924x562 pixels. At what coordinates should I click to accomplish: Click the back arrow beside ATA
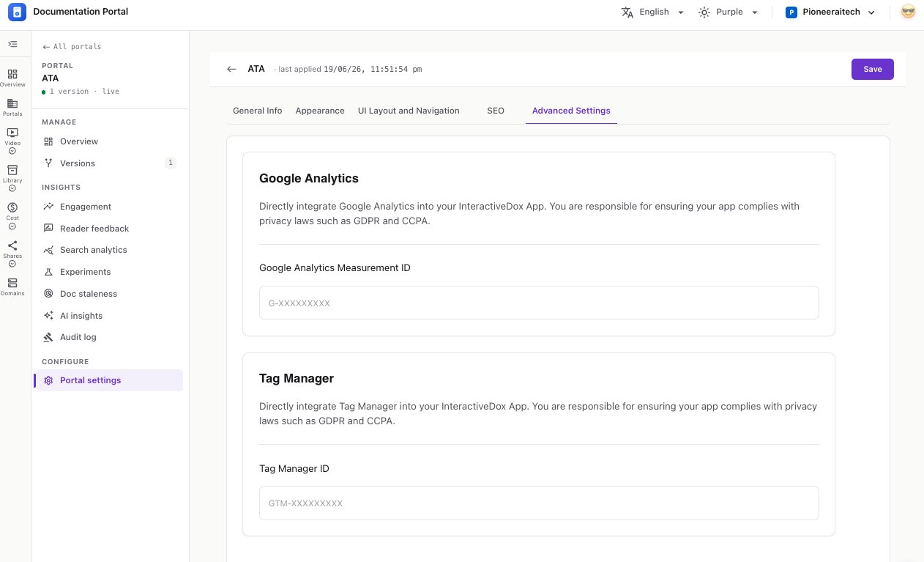click(231, 69)
